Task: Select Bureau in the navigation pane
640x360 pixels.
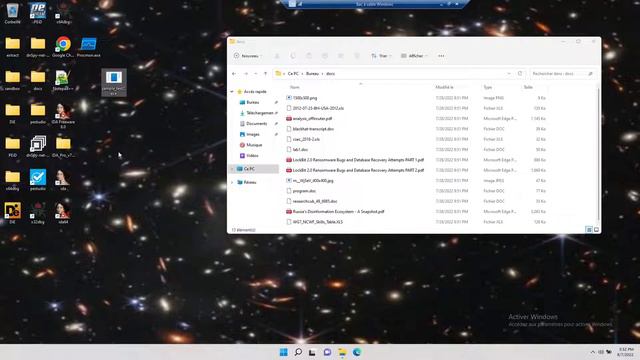Action: 253,102
